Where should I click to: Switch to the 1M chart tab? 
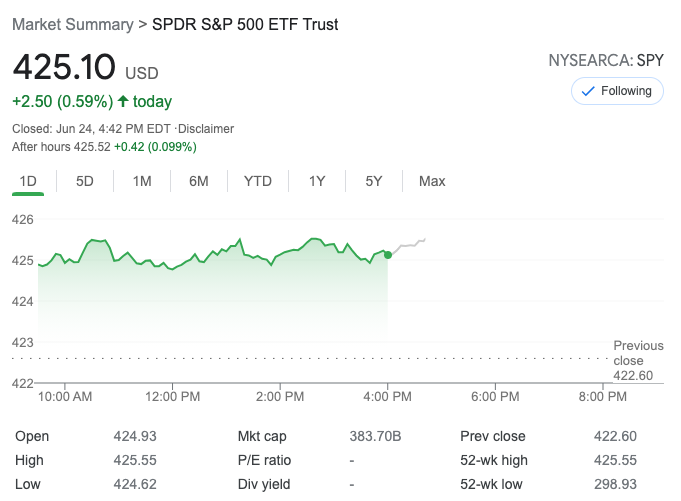coord(142,181)
